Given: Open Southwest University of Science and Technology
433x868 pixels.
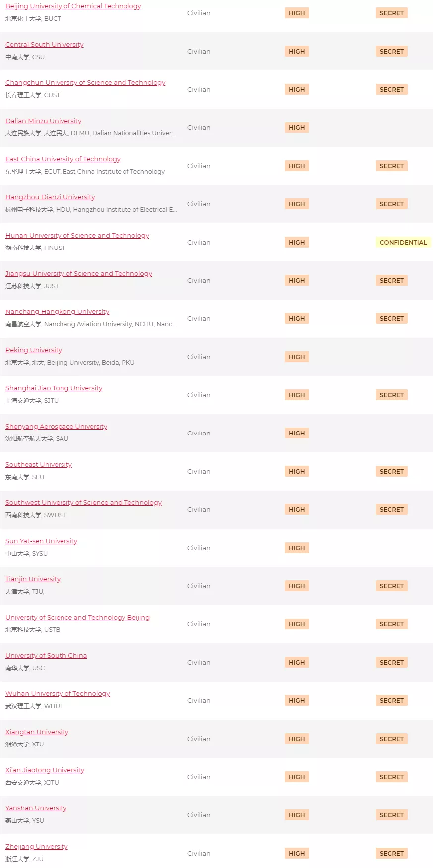Looking at the screenshot, I should (x=83, y=503).
